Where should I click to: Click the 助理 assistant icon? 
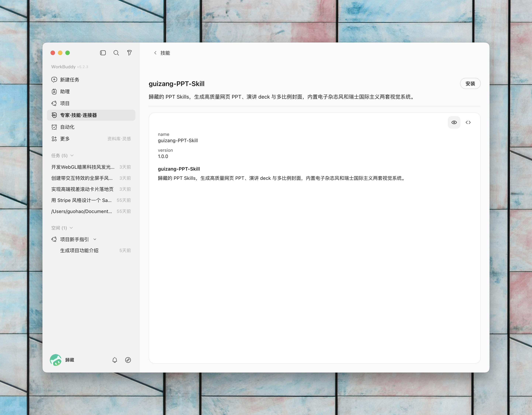pyautogui.click(x=54, y=91)
